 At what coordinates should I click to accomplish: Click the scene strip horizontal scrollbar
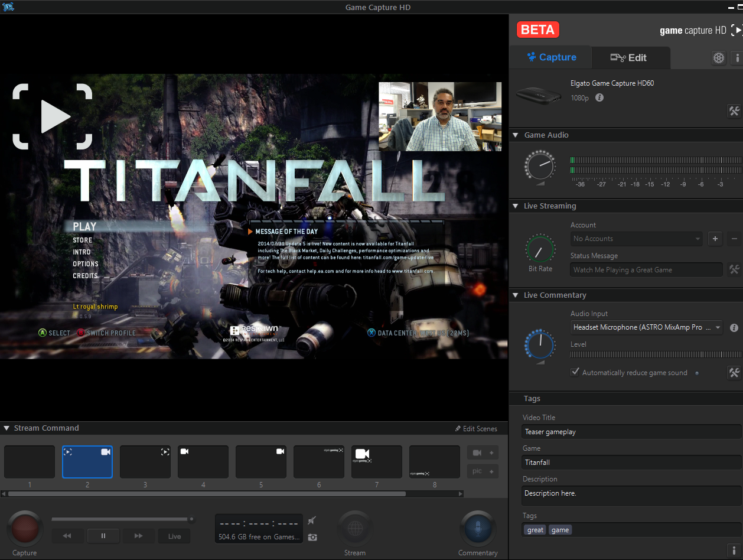click(207, 494)
